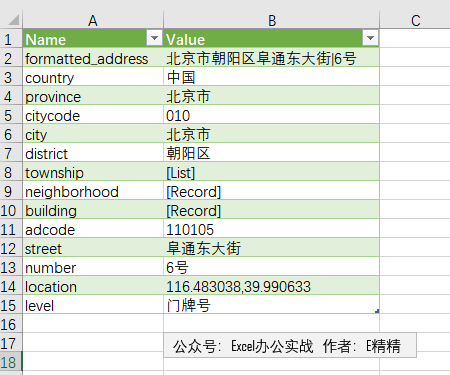Image resolution: width=450 pixels, height=375 pixels.
Task: Select row 1 header
Action: (x=11, y=39)
